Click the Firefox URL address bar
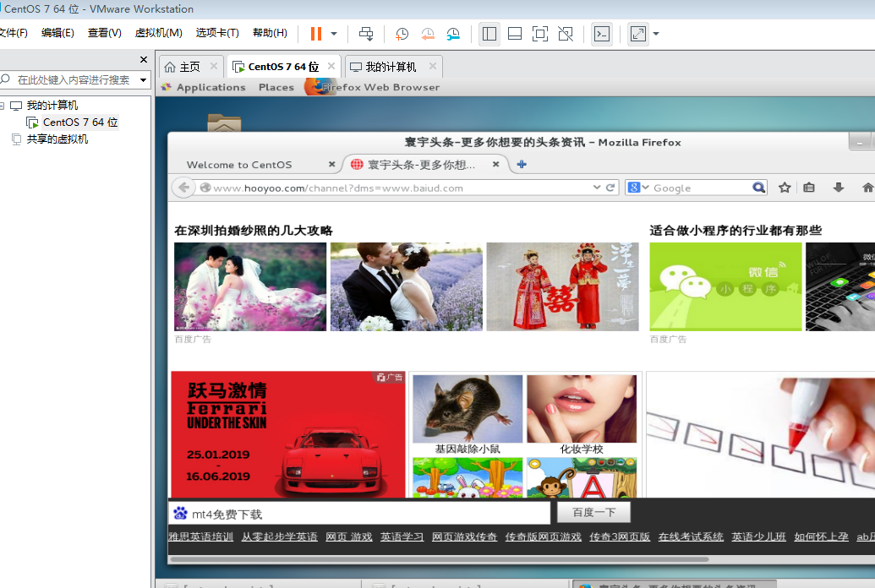The width and height of the screenshot is (875, 588). 393,188
